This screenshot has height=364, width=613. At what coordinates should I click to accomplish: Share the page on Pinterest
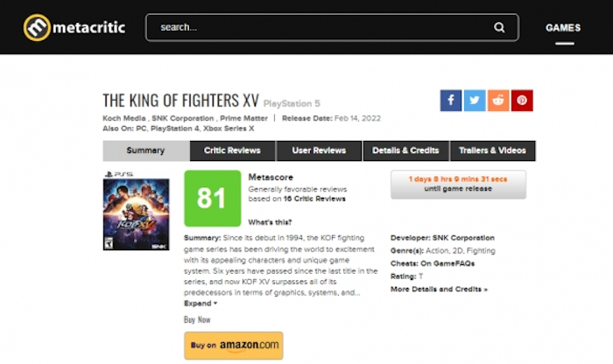pyautogui.click(x=522, y=101)
